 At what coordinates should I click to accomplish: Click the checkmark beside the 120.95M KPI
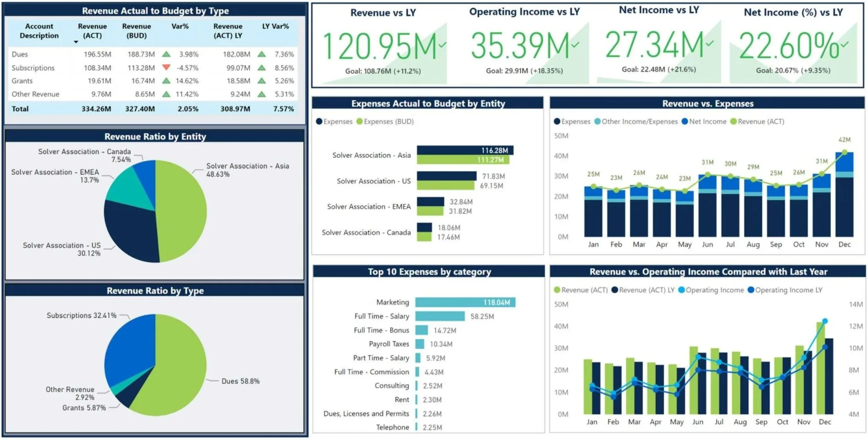tap(442, 45)
